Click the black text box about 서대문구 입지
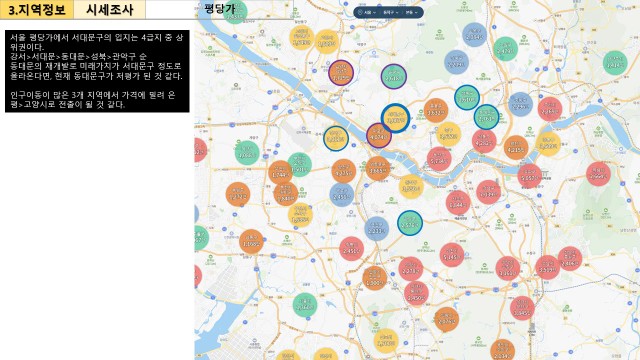The height and width of the screenshot is (360, 640). [x=97, y=71]
